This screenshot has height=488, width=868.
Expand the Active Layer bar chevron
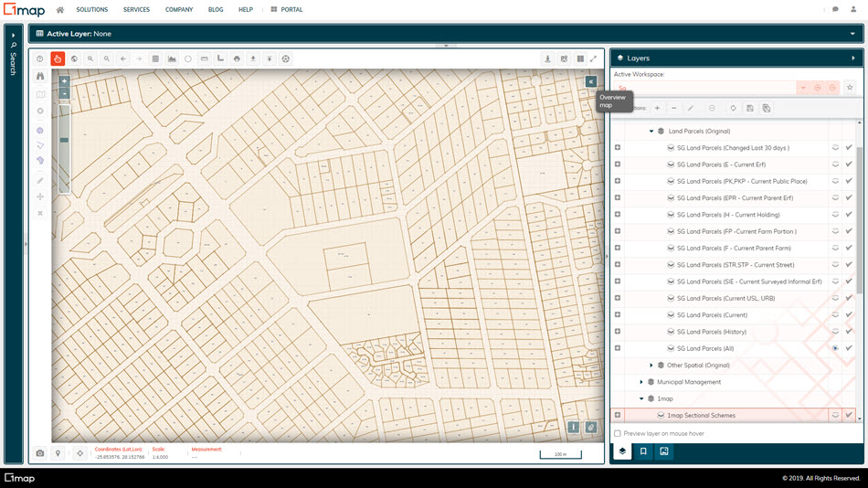pyautogui.click(x=852, y=34)
